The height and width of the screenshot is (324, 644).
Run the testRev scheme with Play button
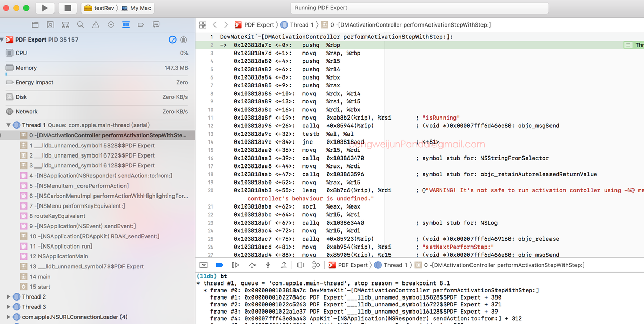tap(45, 8)
